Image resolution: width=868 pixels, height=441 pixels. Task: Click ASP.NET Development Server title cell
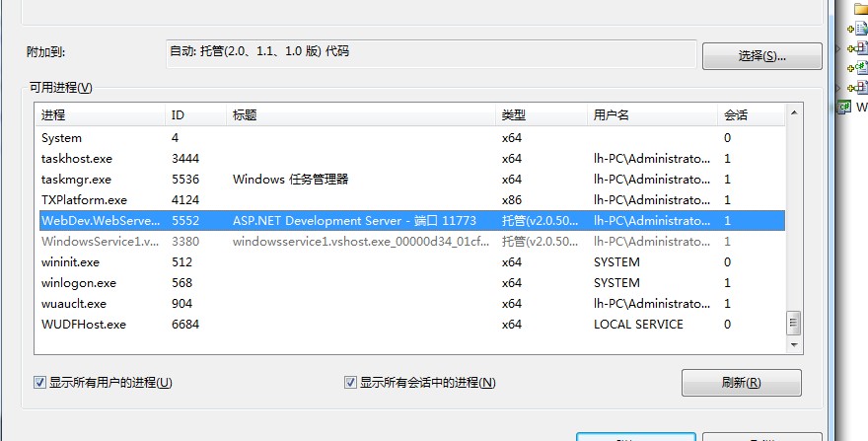tap(354, 221)
